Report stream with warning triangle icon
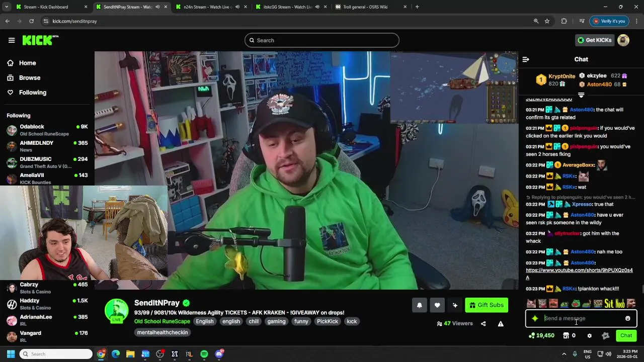644x362 pixels. coord(501,324)
